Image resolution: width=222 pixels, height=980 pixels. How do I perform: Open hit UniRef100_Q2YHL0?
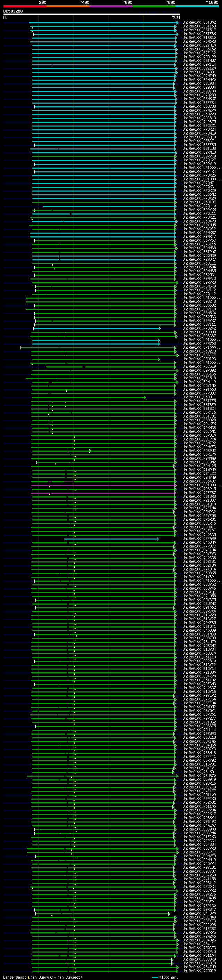(199, 45)
